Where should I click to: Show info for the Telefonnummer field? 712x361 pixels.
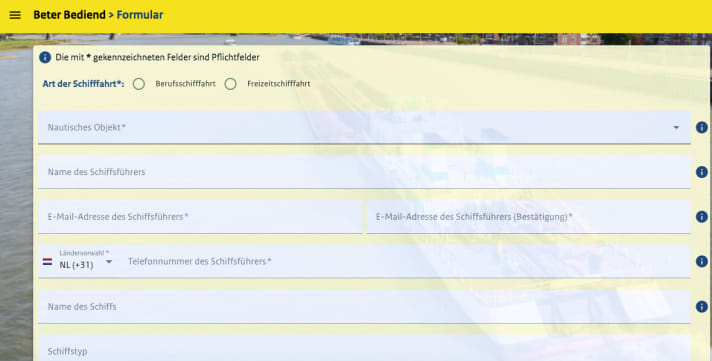[702, 261]
